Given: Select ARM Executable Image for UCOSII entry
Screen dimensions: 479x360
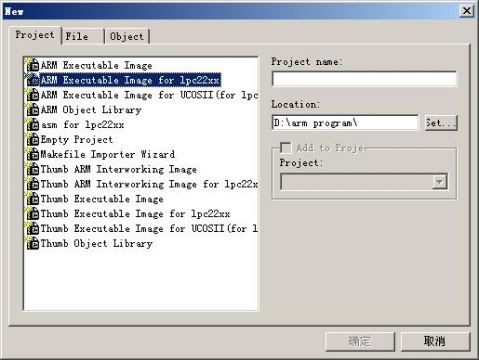Looking at the screenshot, I should pos(149,95).
